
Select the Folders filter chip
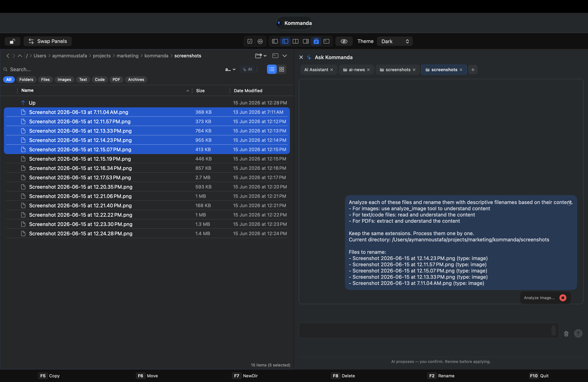(26, 80)
